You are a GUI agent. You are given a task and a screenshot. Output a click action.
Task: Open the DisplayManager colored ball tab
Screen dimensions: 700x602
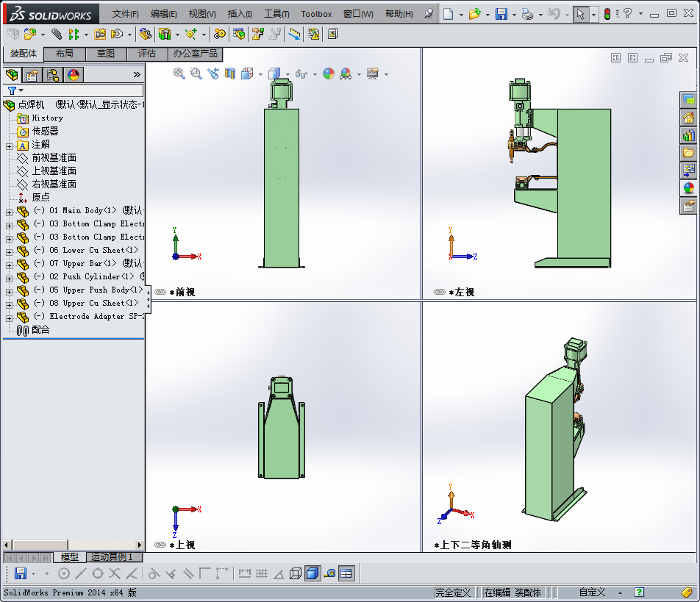(74, 74)
